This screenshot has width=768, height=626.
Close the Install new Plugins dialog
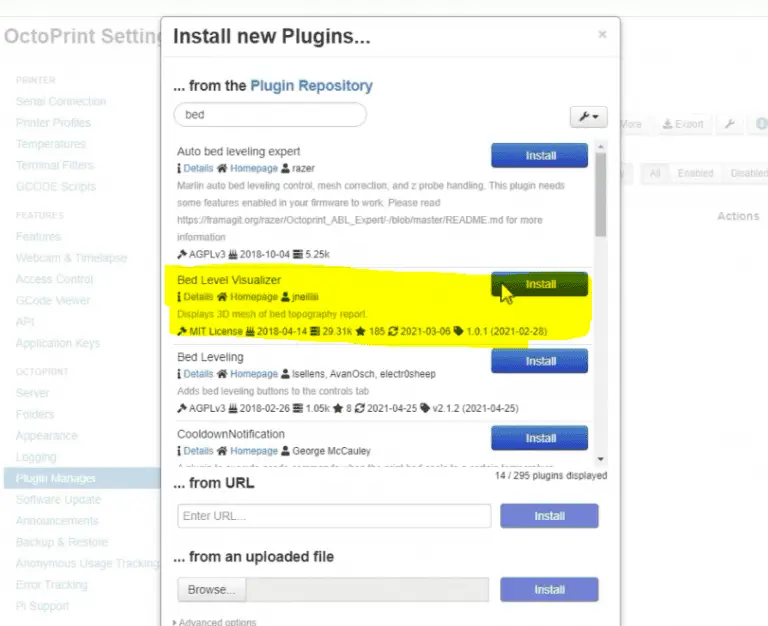click(602, 35)
